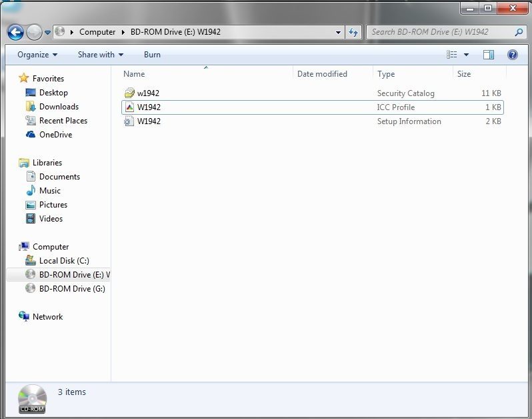Open the Organize menu
532x419 pixels.
pyautogui.click(x=37, y=55)
